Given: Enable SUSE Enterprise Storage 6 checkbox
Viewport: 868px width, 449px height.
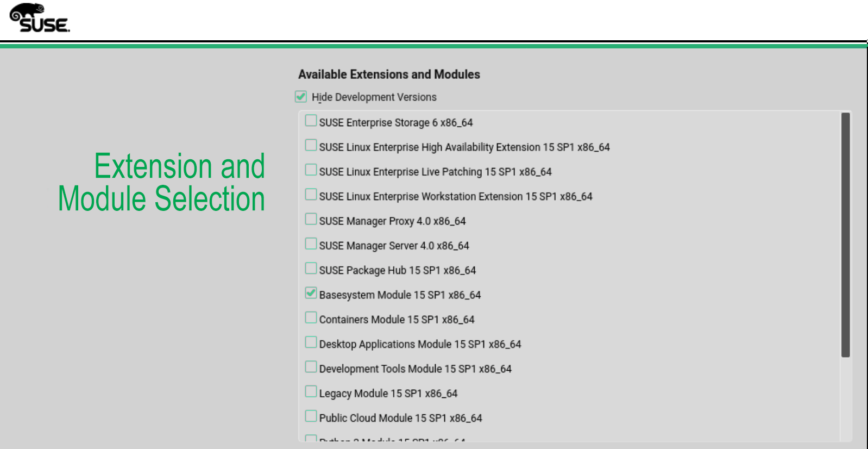Looking at the screenshot, I should tap(311, 121).
